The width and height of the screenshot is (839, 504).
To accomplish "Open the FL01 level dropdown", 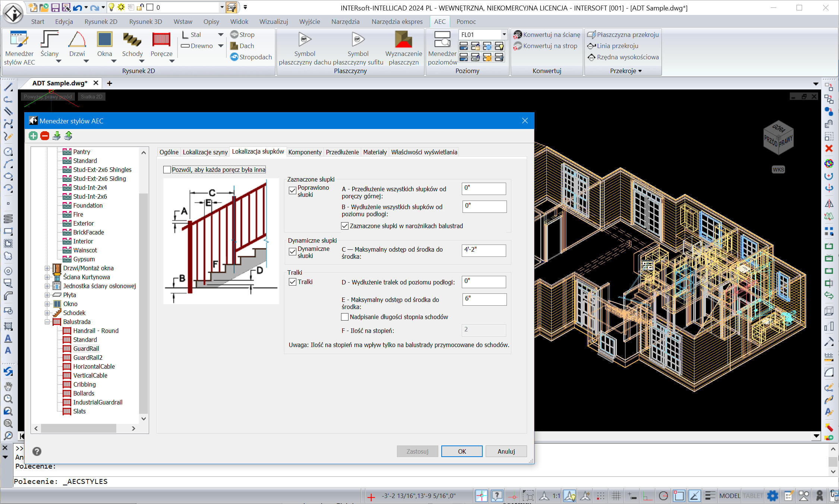I will (504, 35).
